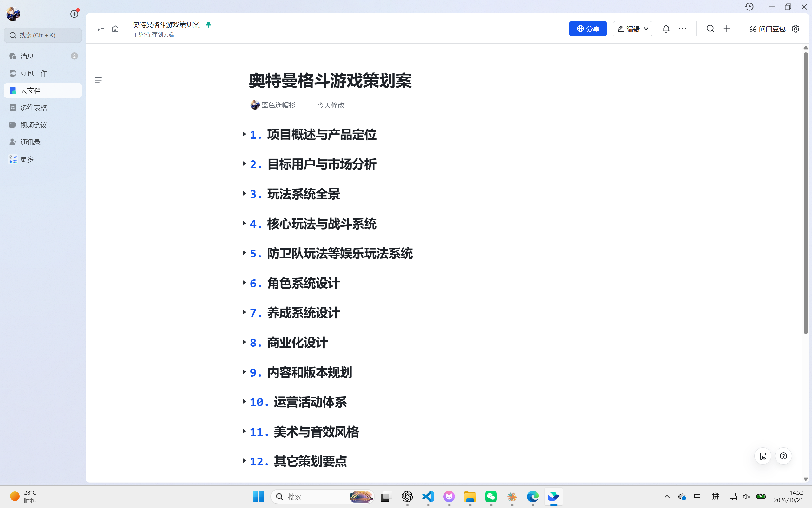Show the document outline icon
This screenshot has width=812, height=508.
pyautogui.click(x=98, y=80)
